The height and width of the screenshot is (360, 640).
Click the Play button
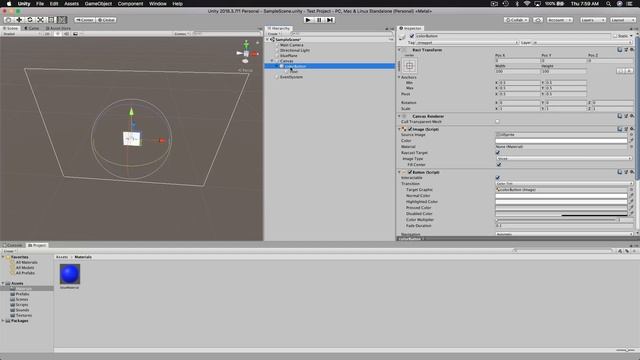309,20
